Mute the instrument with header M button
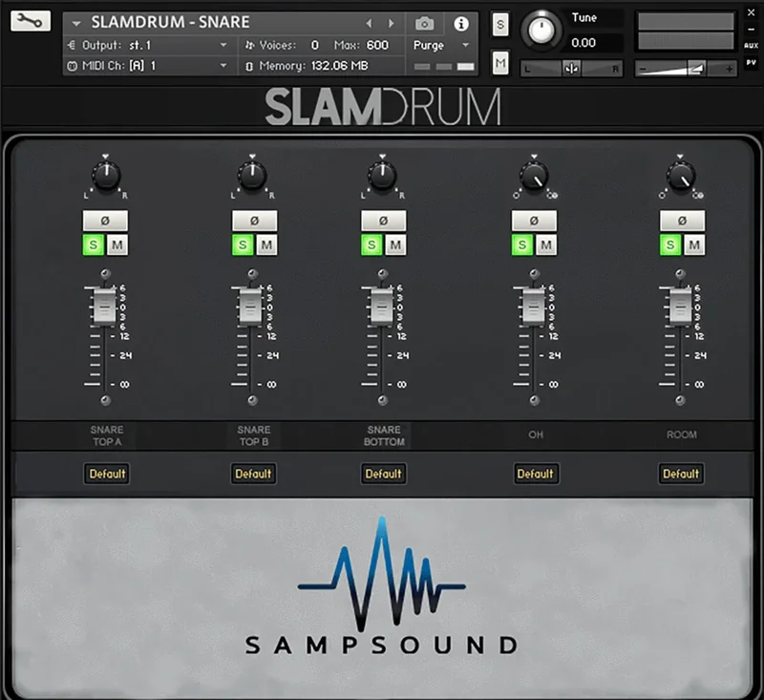 click(500, 63)
